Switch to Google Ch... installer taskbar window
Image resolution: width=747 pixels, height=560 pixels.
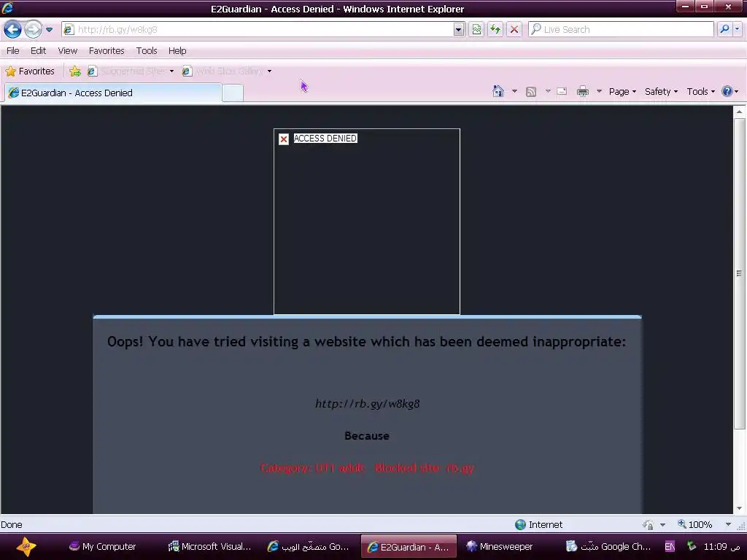pyautogui.click(x=608, y=547)
